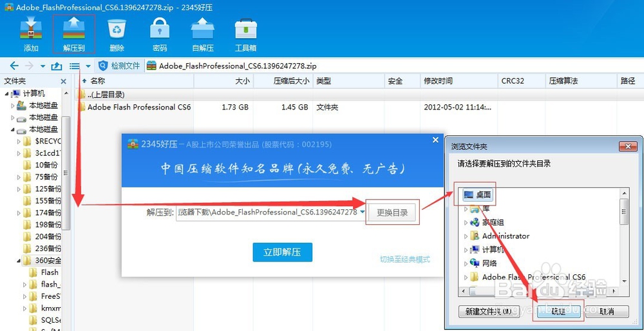This screenshot has height=331, width=644.
Task: Expand the $RECYC folder node
Action: pos(19,141)
